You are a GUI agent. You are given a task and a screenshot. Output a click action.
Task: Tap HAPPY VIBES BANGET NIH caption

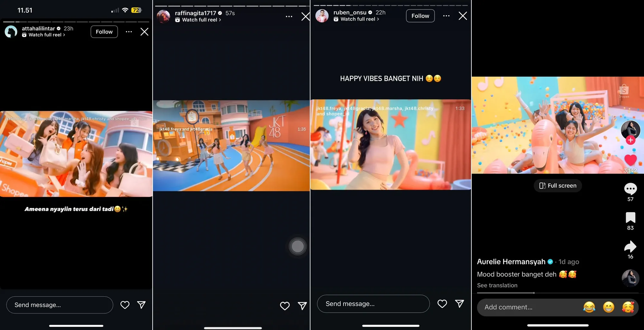coord(390,78)
